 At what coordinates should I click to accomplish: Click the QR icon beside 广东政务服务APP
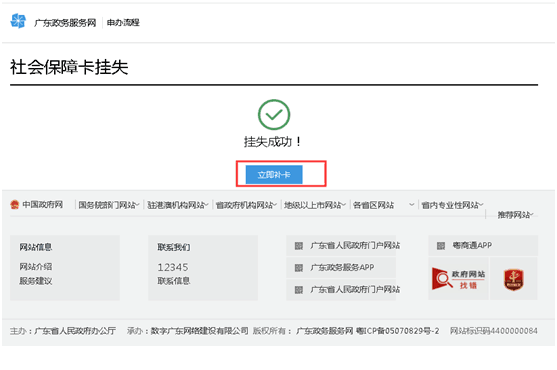299,268
